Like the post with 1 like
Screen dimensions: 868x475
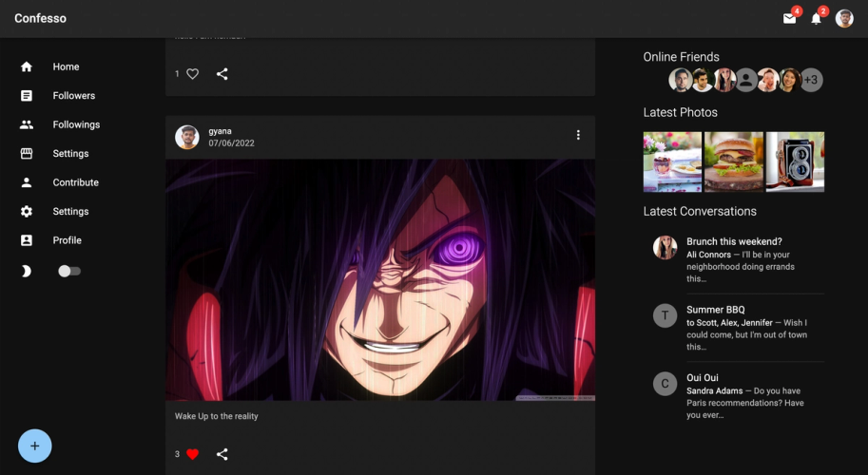tap(192, 73)
